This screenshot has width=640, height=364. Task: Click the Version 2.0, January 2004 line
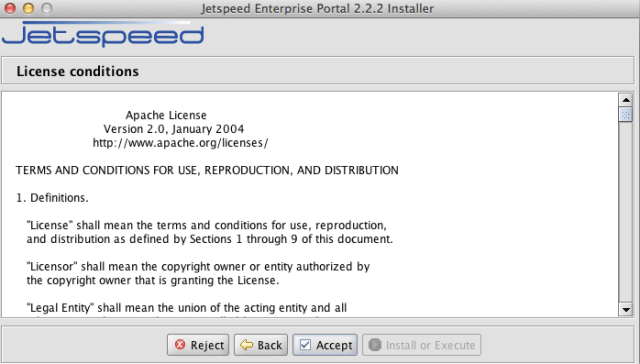[173, 129]
